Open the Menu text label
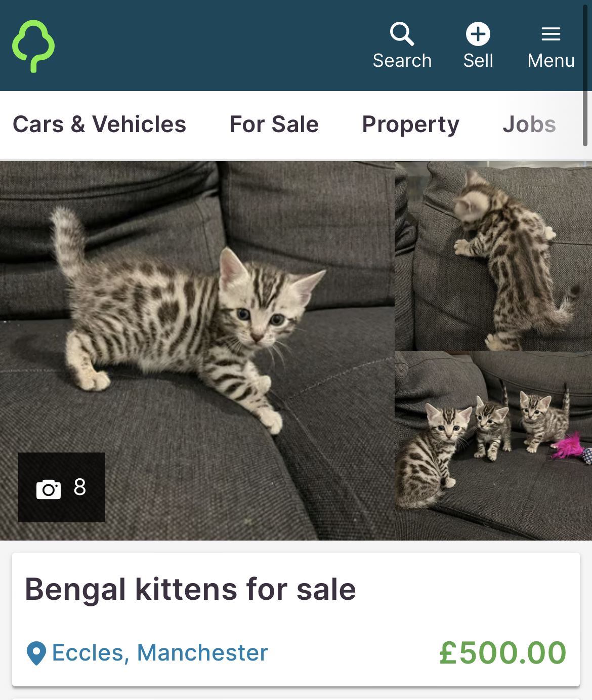Image resolution: width=592 pixels, height=700 pixels. click(x=551, y=61)
